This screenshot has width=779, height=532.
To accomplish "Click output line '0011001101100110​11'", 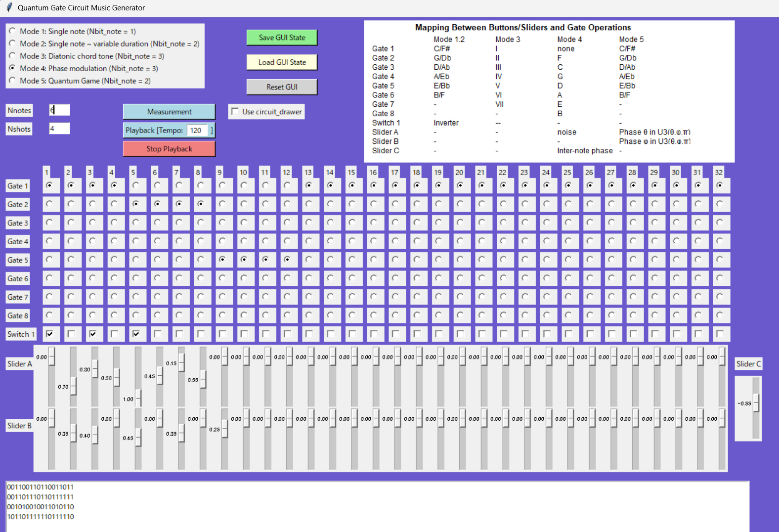I will (41, 487).
